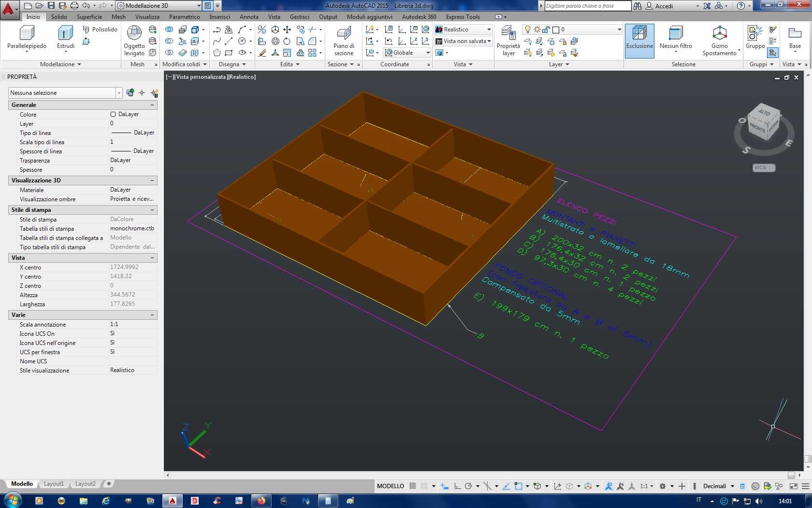This screenshot has height=508, width=812.
Task: Click the quick select icon in Proprietà panel
Action: [154, 93]
